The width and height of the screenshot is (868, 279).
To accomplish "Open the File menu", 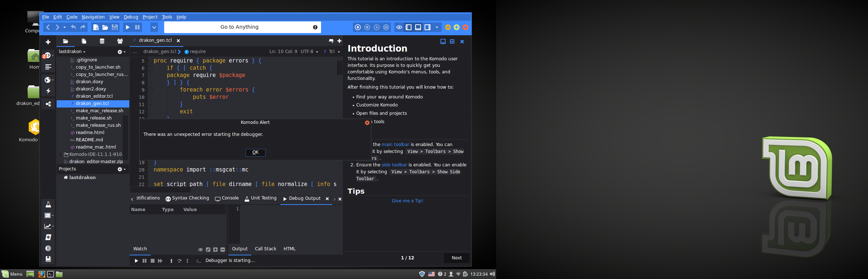I will tap(45, 17).
